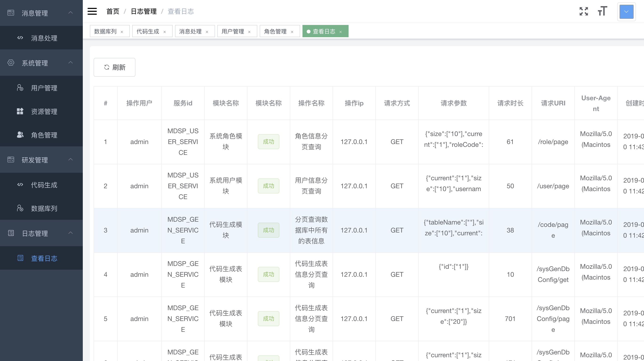Close the 数据库列 tab
644x361 pixels.
click(x=122, y=32)
